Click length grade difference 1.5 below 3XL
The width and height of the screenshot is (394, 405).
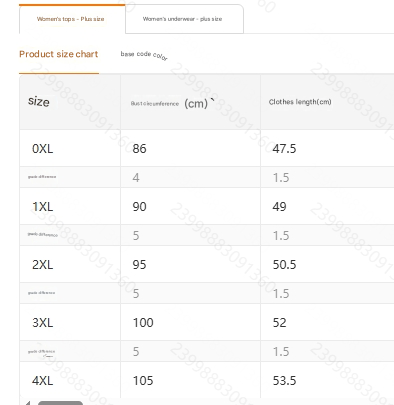pos(281,352)
